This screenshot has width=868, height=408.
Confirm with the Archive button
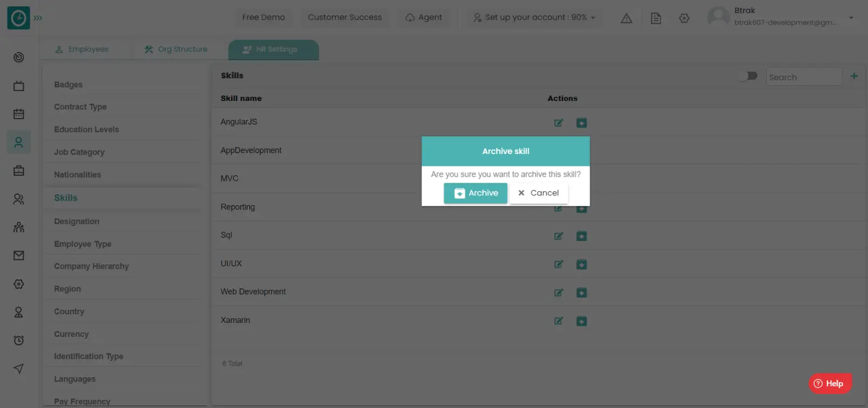pyautogui.click(x=475, y=193)
